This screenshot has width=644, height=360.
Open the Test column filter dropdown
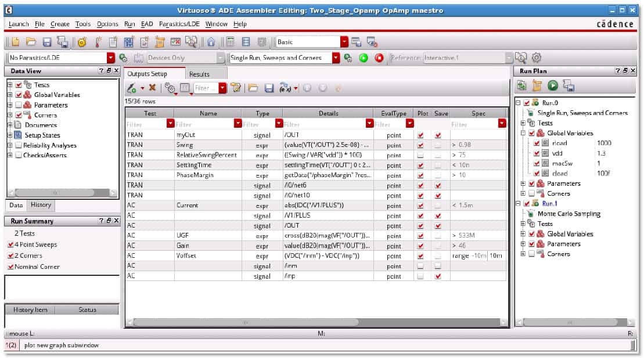coord(171,123)
